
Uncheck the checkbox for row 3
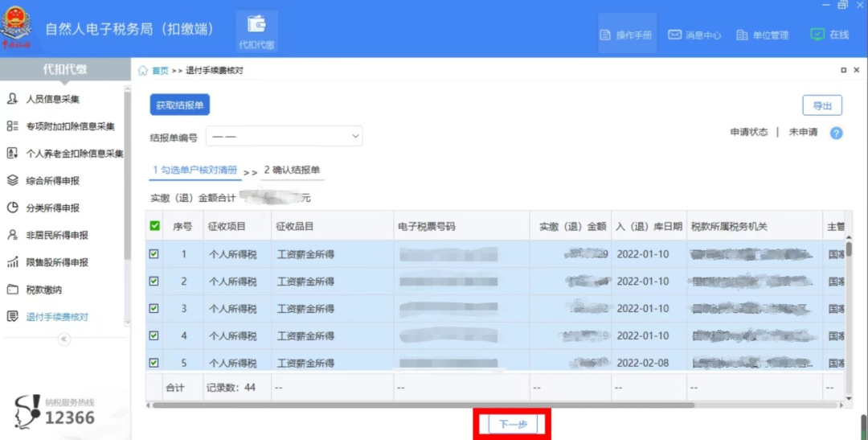[x=154, y=309]
